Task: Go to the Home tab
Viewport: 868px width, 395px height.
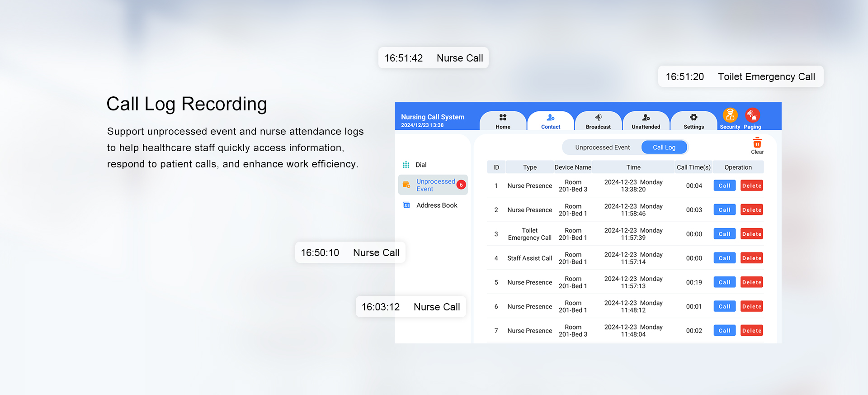Action: pyautogui.click(x=503, y=121)
